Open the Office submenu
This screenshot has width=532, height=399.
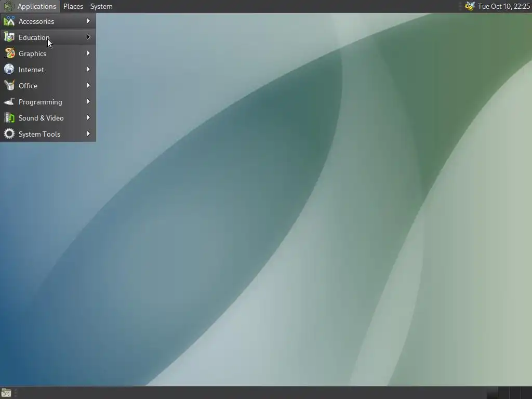click(48, 86)
